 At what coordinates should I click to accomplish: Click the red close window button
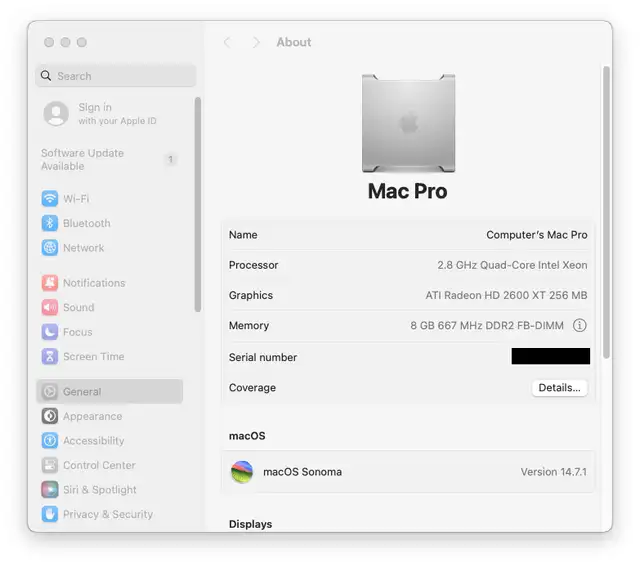[49, 42]
